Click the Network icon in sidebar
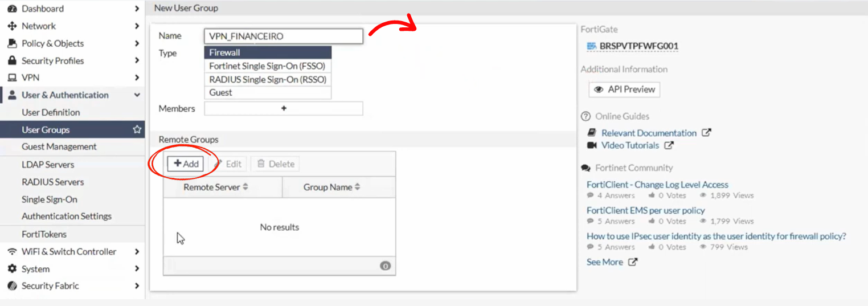This screenshot has width=868, height=306. click(x=12, y=26)
